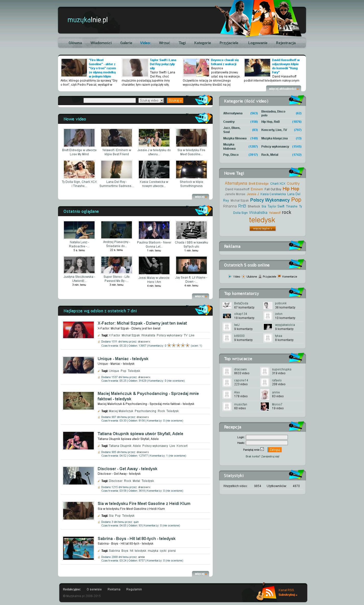Screen dimensions: 364x605
Task: Click the muzykalnie.pl site logo
Action: pyautogui.click(x=87, y=20)
